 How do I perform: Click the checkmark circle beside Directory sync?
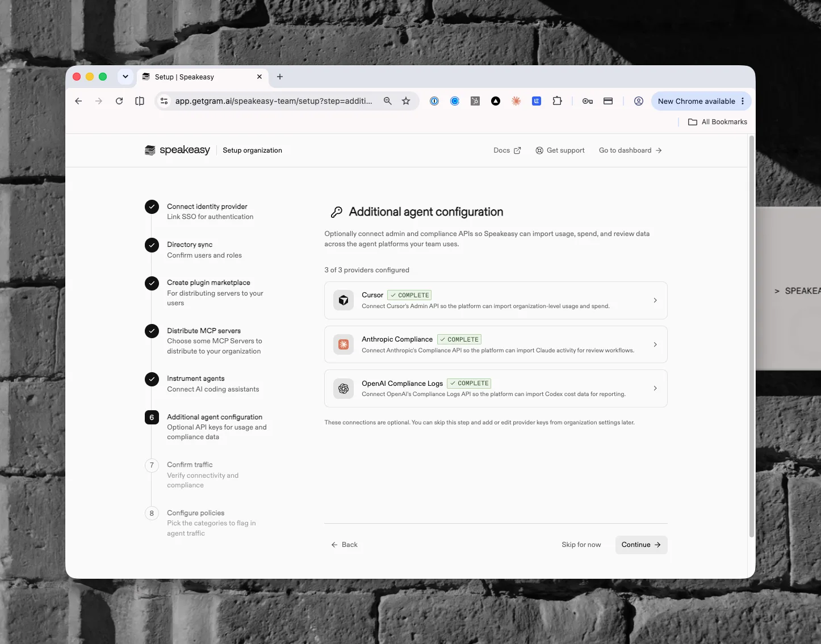tap(152, 245)
